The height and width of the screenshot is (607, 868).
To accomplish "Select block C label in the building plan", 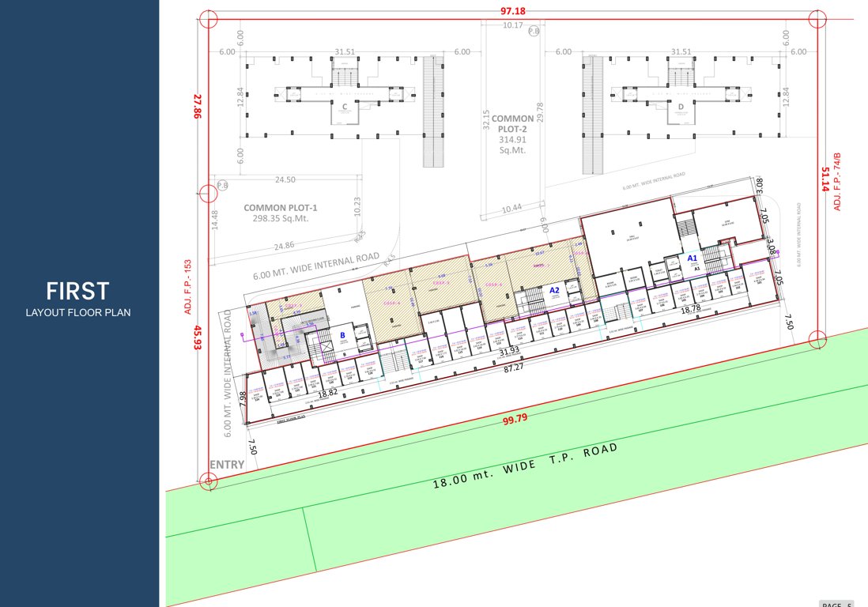I will tap(345, 106).
